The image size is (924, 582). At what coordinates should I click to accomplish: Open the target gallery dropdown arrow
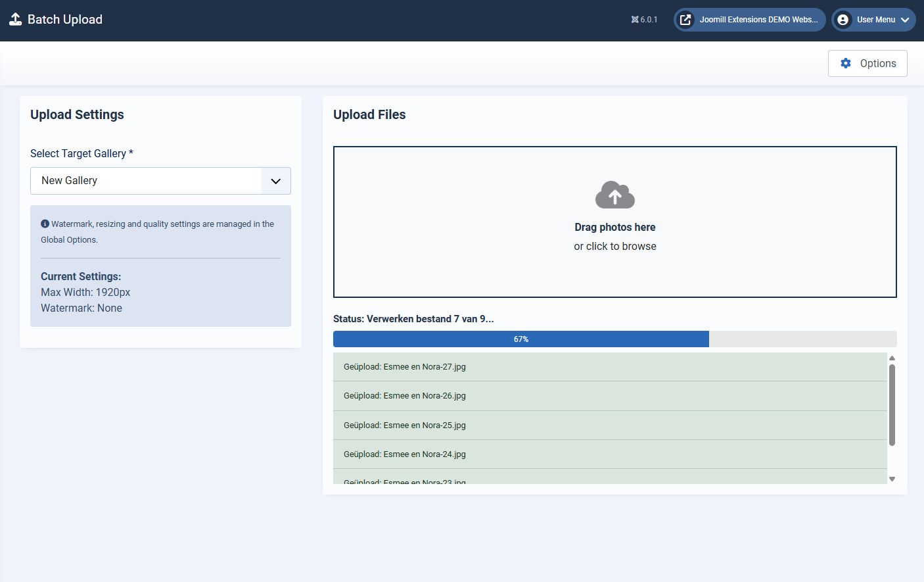pyautogui.click(x=276, y=181)
